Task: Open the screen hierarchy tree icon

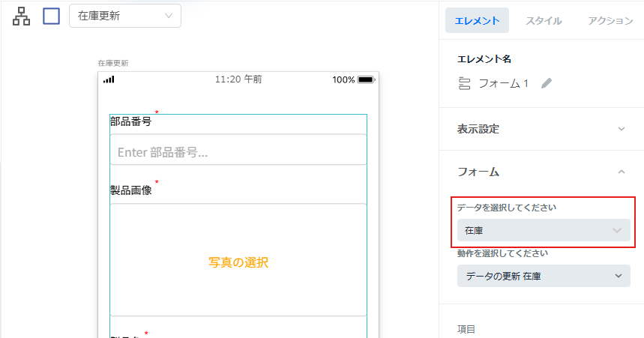Action: [x=21, y=16]
